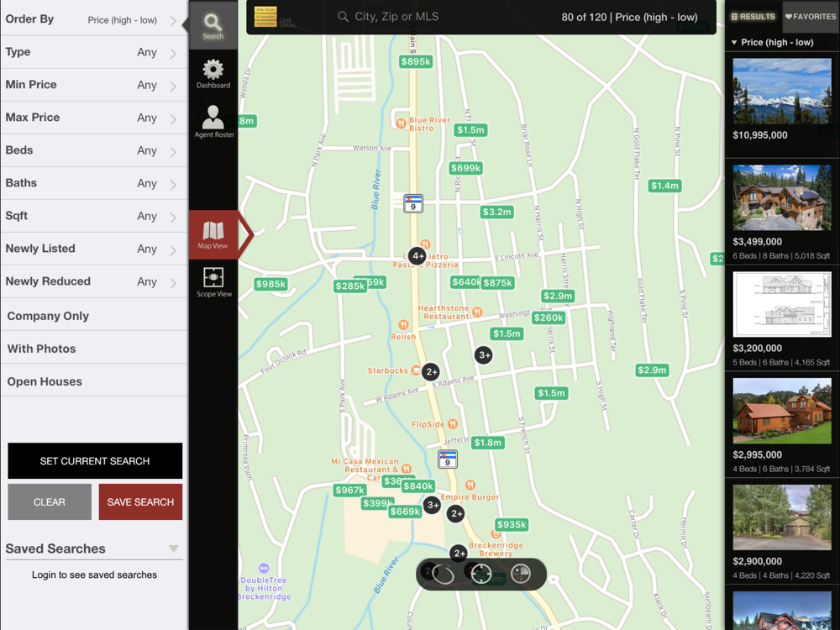
Task: Click the '80 of 120 | Price (high - low)' text
Action: tap(629, 17)
